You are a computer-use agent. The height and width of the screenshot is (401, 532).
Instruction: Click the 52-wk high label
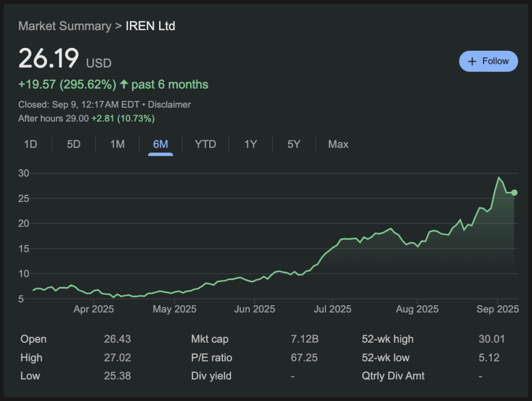[388, 339]
